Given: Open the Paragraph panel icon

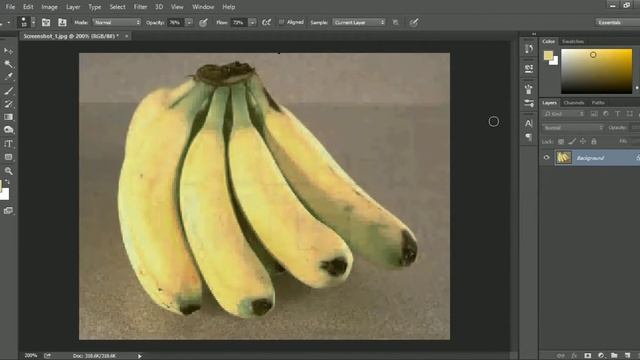Looking at the screenshot, I should (x=529, y=137).
